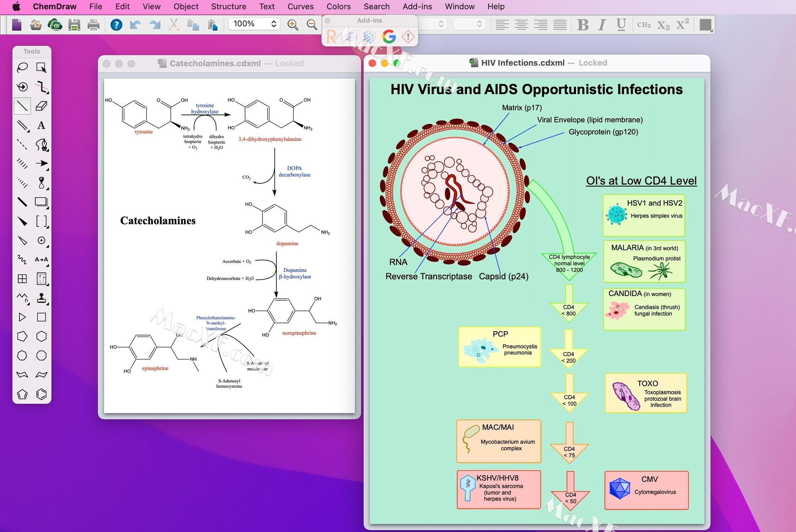
Task: Open the Google add-in
Action: coord(388,37)
